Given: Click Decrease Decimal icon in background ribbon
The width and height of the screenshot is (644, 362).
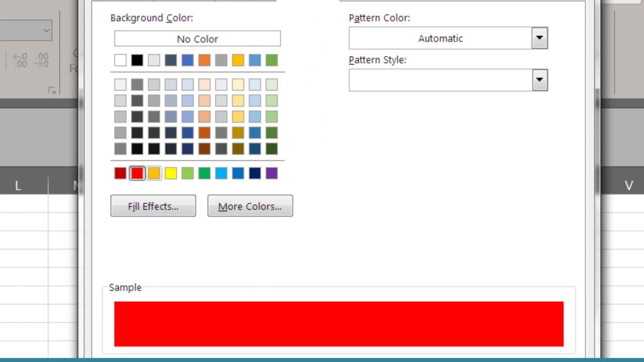Looking at the screenshot, I should [42, 60].
